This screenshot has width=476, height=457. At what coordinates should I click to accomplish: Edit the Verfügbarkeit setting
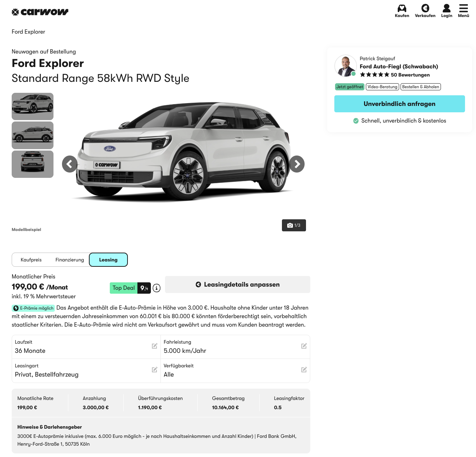tap(304, 370)
